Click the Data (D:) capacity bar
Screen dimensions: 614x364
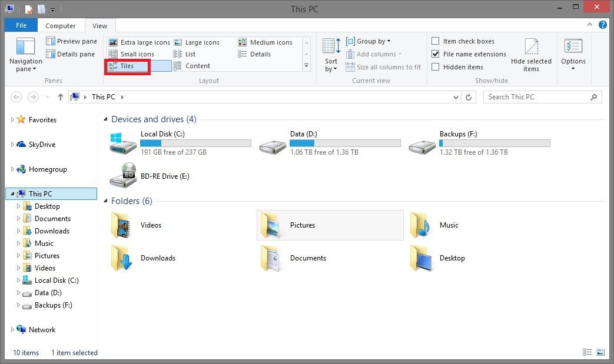coord(345,143)
